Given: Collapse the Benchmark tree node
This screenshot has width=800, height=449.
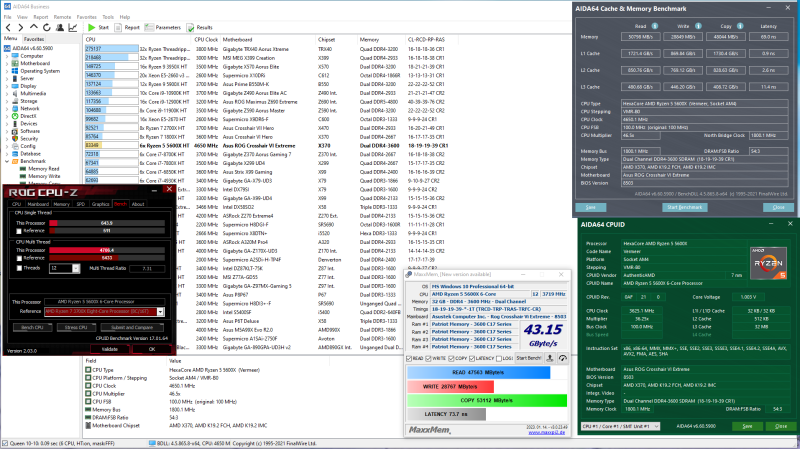Looking at the screenshot, I should pos(7,161).
